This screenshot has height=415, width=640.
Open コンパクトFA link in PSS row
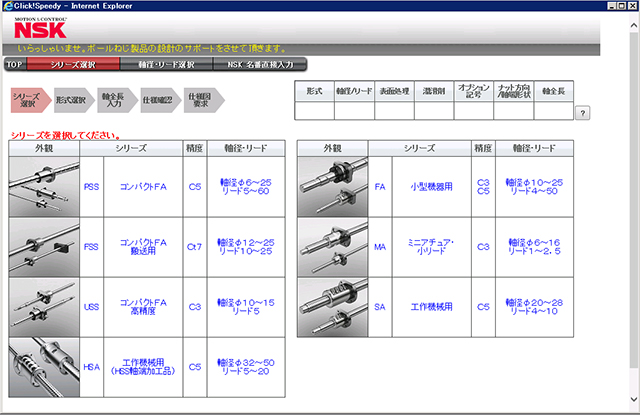coord(143,187)
